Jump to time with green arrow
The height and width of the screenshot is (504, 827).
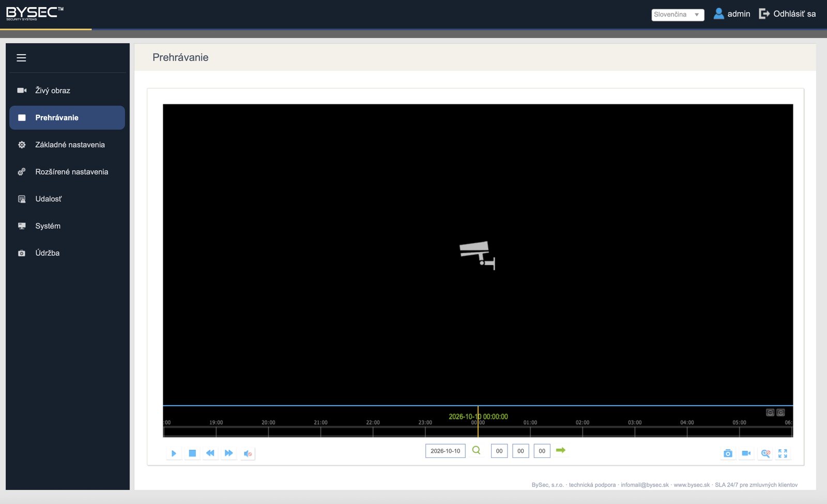(561, 450)
